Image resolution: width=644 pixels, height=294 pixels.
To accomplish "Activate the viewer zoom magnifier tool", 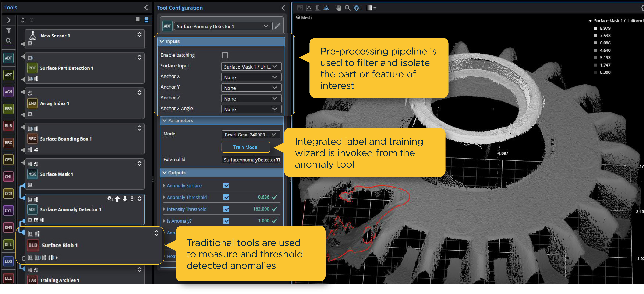I will (348, 8).
